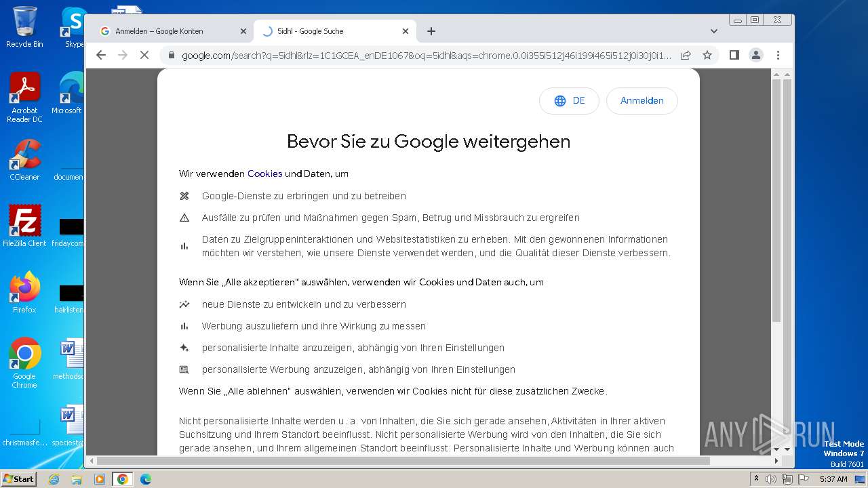Bookmark this page with the star icon
Viewport: 868px width, 488px height.
click(707, 55)
